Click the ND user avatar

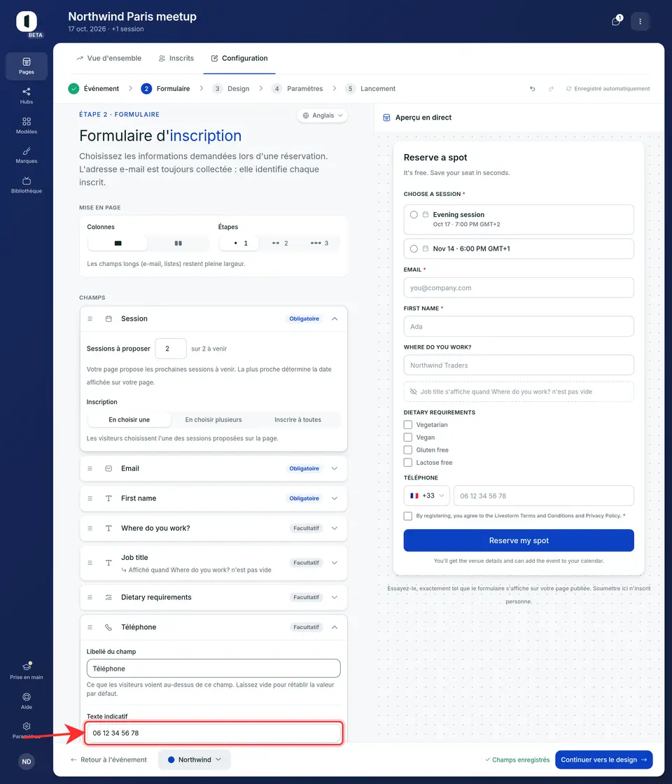27,762
